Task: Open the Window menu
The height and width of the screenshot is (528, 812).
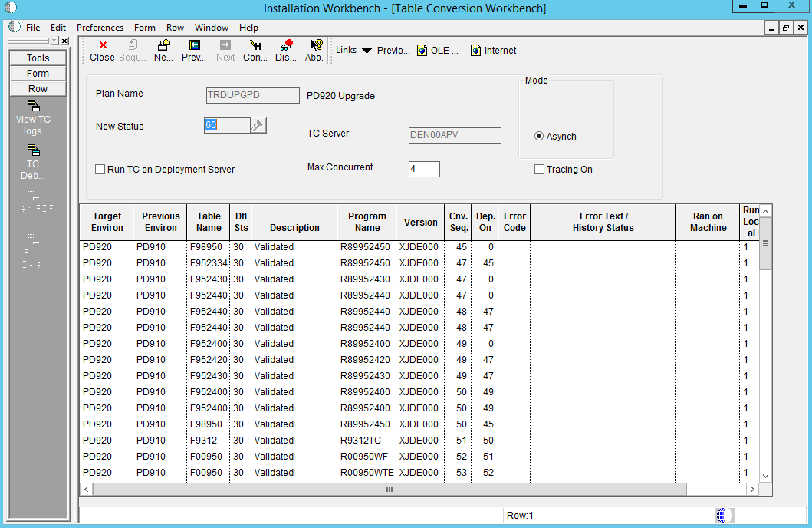Action: [212, 28]
